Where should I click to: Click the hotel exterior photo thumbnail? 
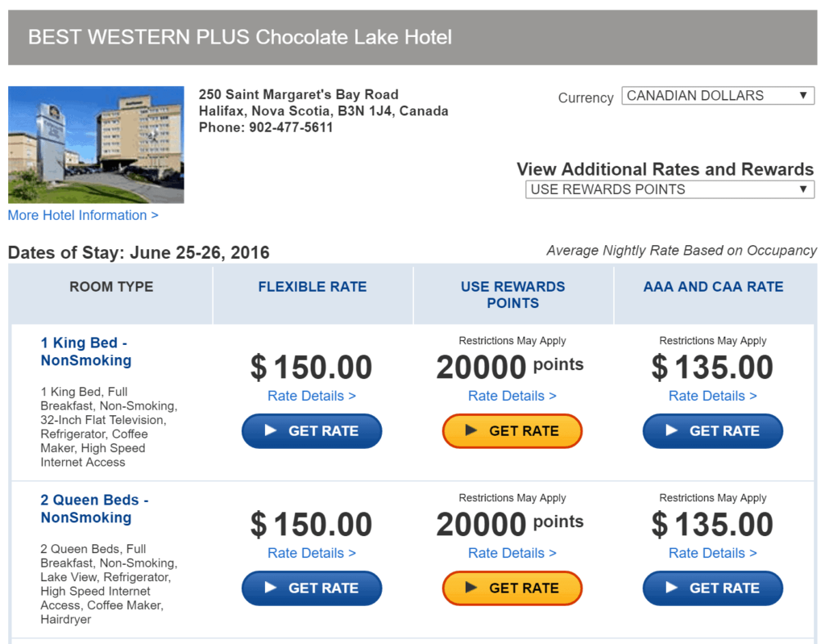pyautogui.click(x=95, y=143)
